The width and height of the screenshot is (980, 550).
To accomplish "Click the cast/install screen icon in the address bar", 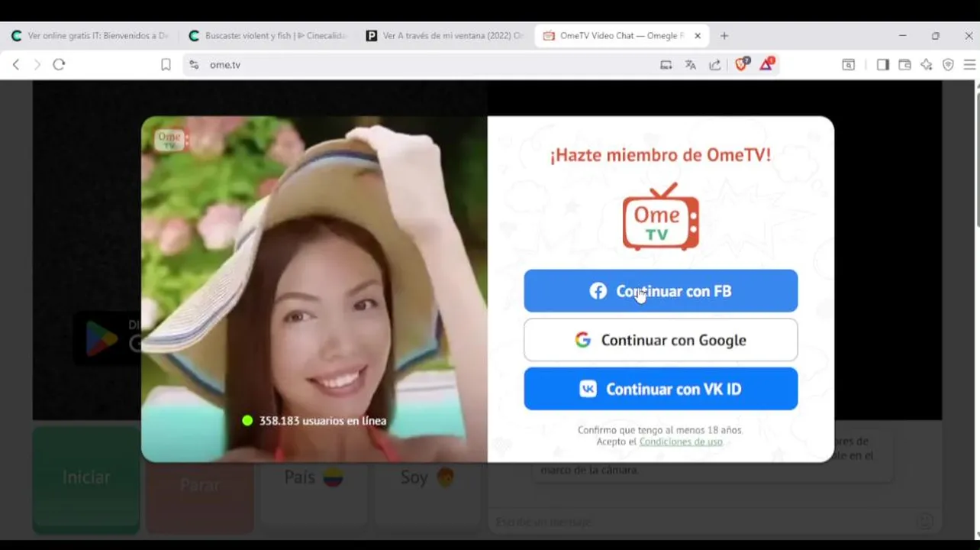I will [x=666, y=65].
